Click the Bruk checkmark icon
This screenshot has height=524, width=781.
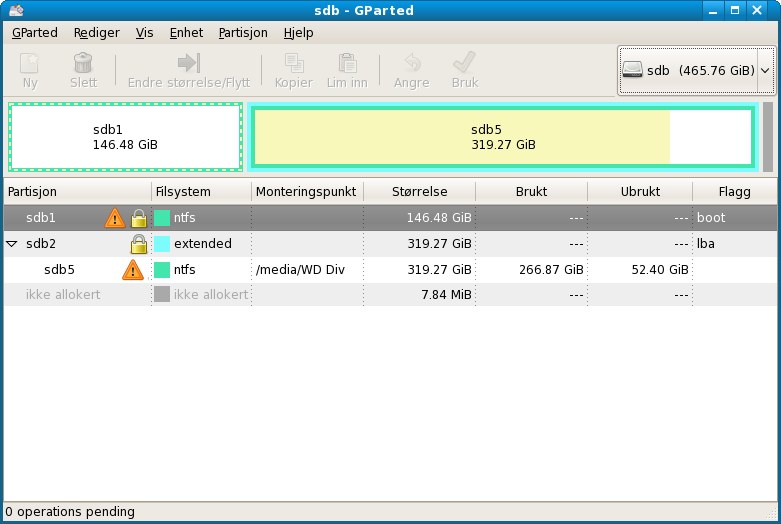(465, 63)
